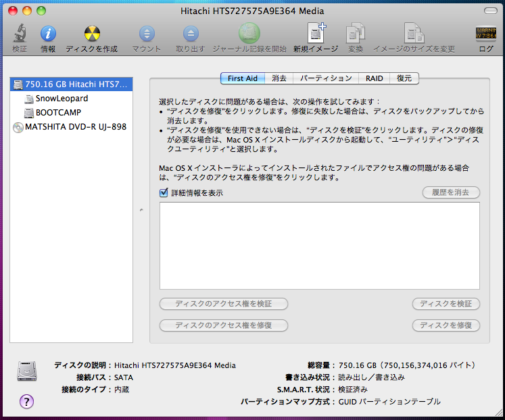Select the 750.16 GB Hitachi disk in sidebar
The height and width of the screenshot is (420, 505).
point(71,84)
